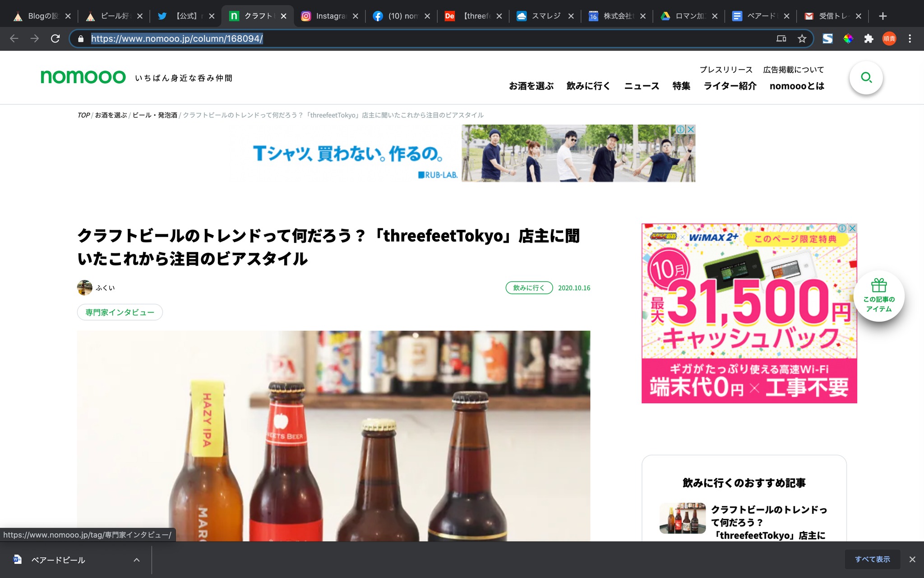
Task: Open the お酒を選ぶ navigation menu
Action: click(531, 86)
